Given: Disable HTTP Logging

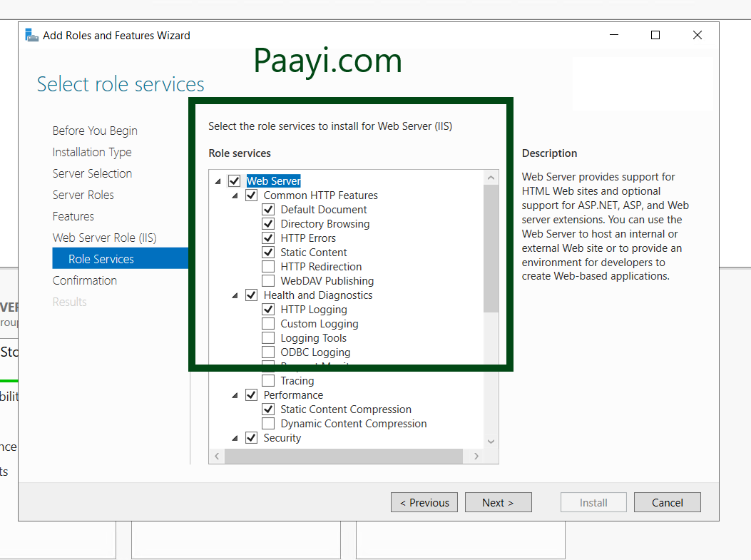Looking at the screenshot, I should point(268,309).
